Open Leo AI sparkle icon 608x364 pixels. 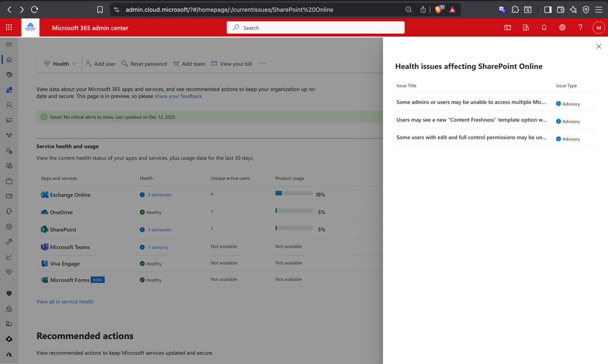pyautogui.click(x=574, y=9)
